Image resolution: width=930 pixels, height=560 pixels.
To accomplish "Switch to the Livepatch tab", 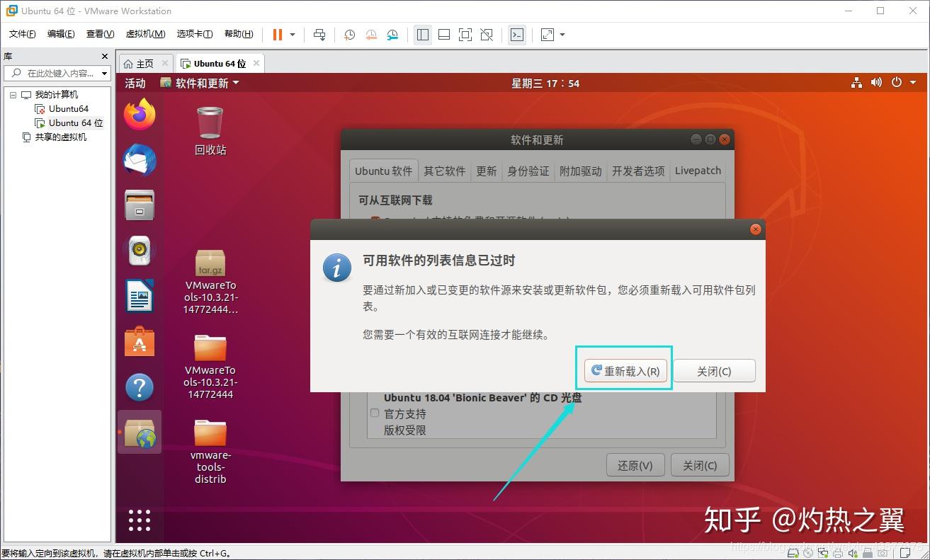I will click(698, 171).
